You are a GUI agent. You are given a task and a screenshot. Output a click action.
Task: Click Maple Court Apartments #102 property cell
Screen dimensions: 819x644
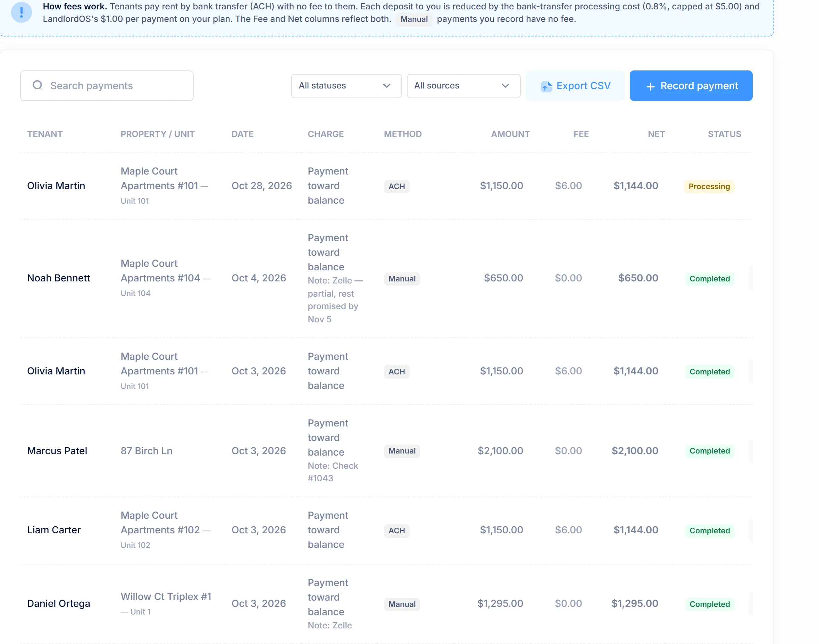(x=165, y=530)
